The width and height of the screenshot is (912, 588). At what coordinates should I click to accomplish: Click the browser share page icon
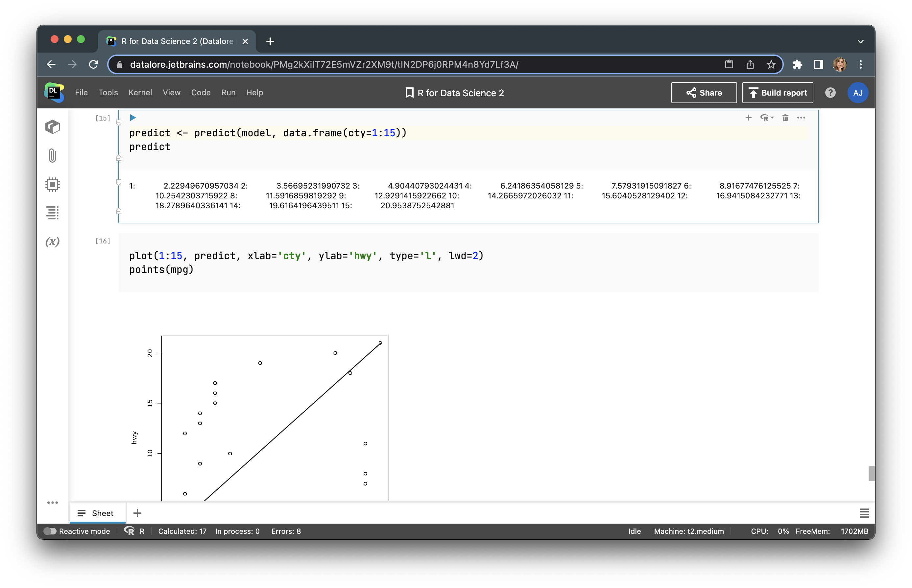[750, 64]
